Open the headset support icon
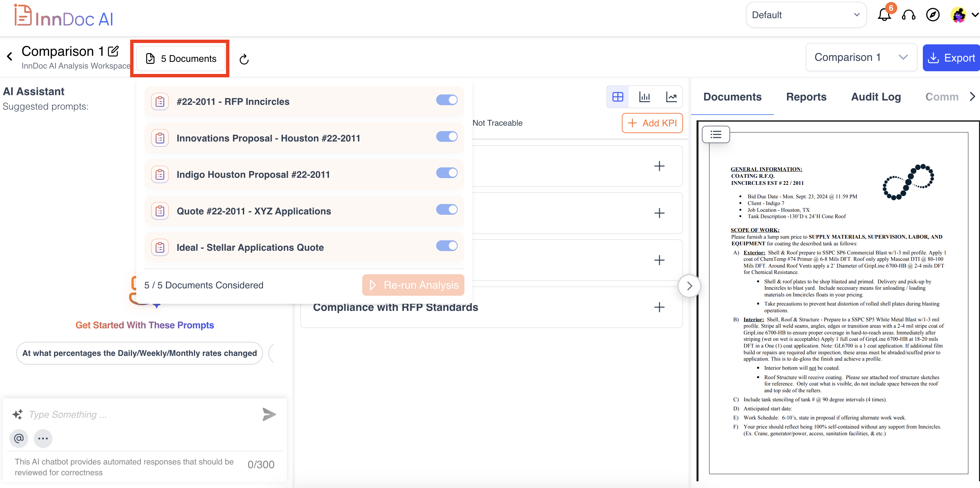The image size is (980, 488). [908, 15]
